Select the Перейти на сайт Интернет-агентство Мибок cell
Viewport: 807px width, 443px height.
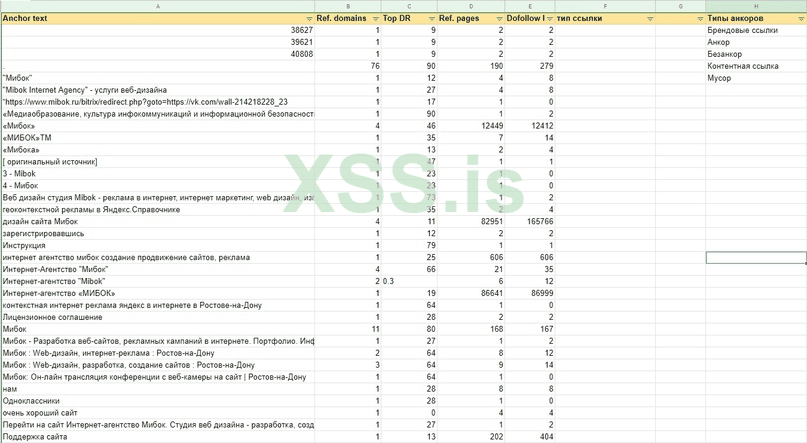click(158, 424)
